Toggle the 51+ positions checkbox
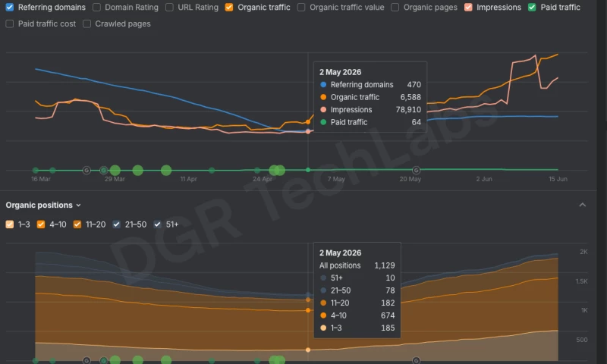Viewport: 607px width, 364px height. point(157,224)
